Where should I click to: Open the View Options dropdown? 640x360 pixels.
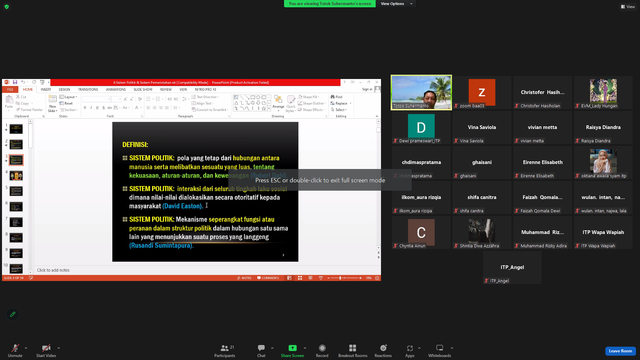coord(396,4)
